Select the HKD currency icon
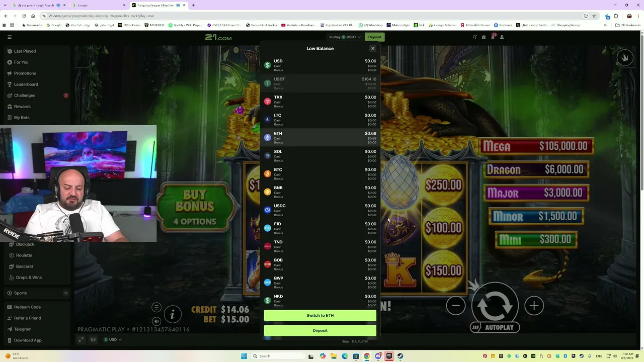The image size is (644, 362). pyautogui.click(x=268, y=300)
